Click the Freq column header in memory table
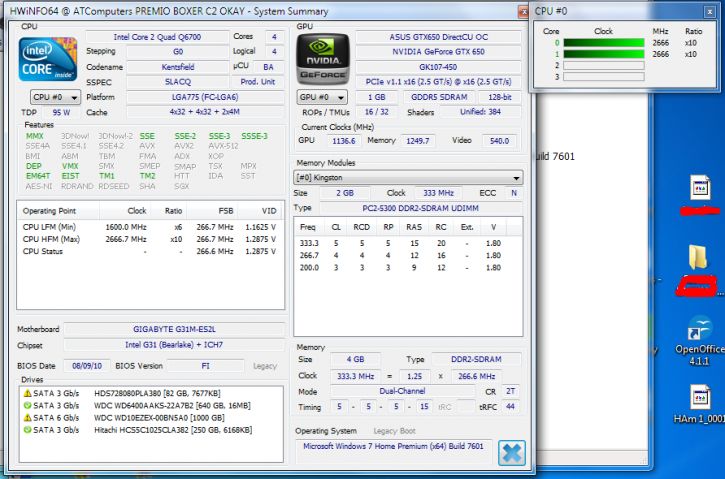This screenshot has height=479, width=725. pos(309,227)
